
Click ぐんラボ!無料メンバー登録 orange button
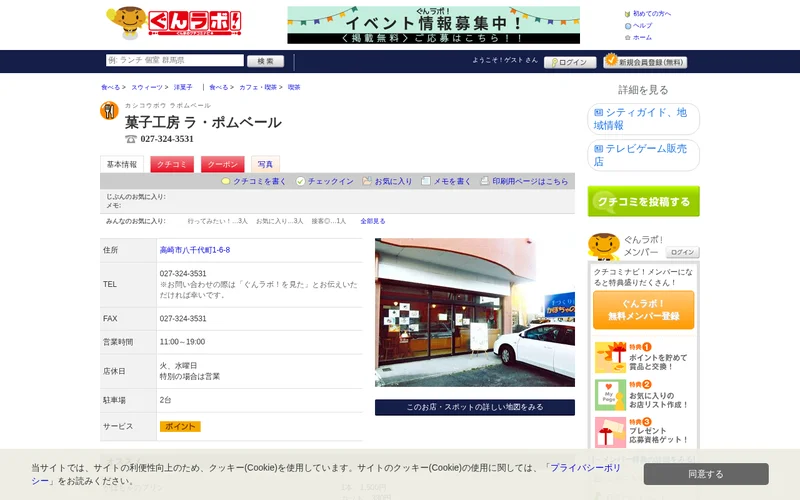pyautogui.click(x=643, y=310)
